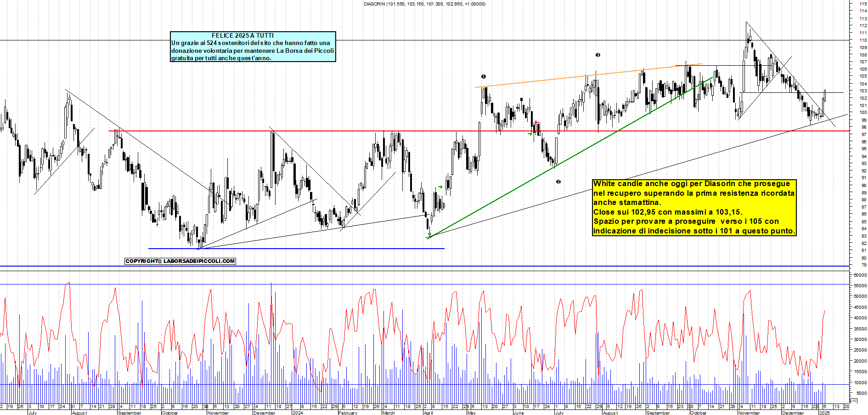Click the '2025' year label on time axis
This screenshot has width=868, height=415.
tap(825, 413)
